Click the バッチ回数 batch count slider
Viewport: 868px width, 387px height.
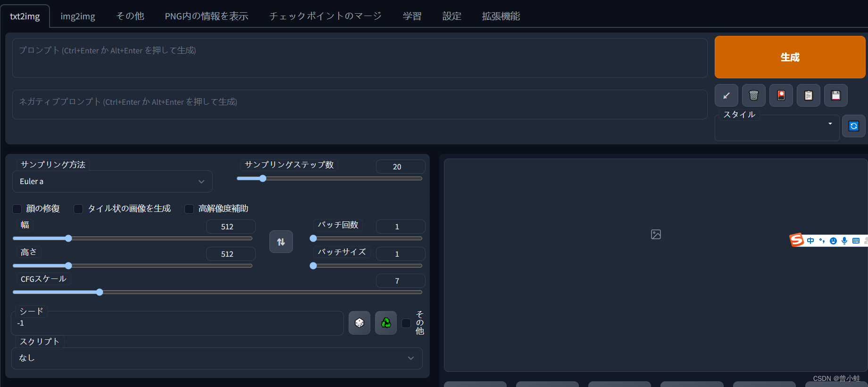coord(366,238)
